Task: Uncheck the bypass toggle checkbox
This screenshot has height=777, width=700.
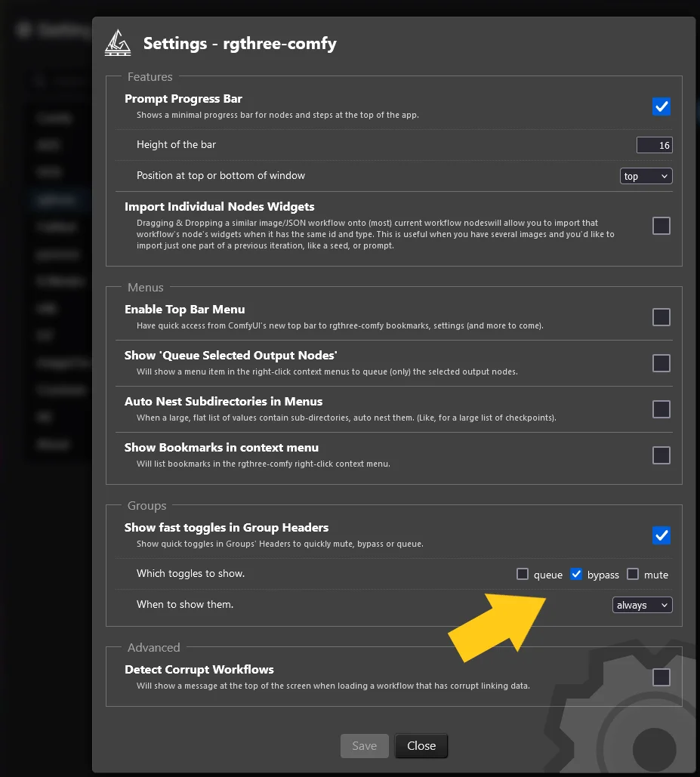Action: point(575,574)
